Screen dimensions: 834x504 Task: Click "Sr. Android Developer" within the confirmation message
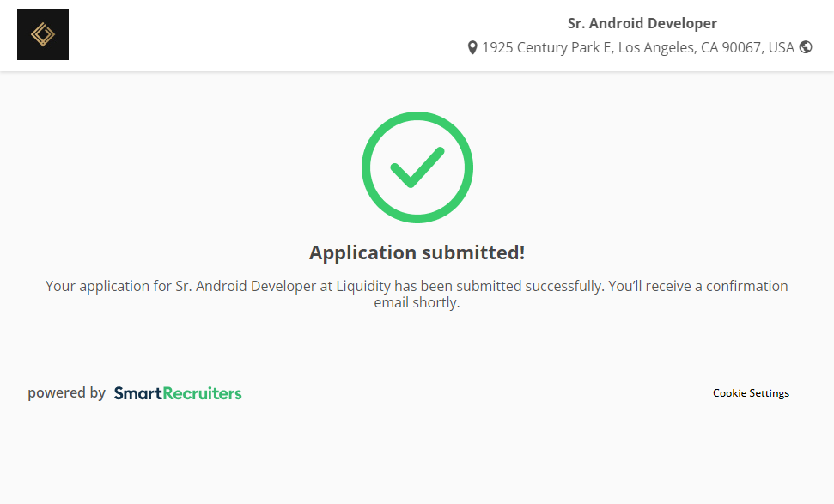246,286
